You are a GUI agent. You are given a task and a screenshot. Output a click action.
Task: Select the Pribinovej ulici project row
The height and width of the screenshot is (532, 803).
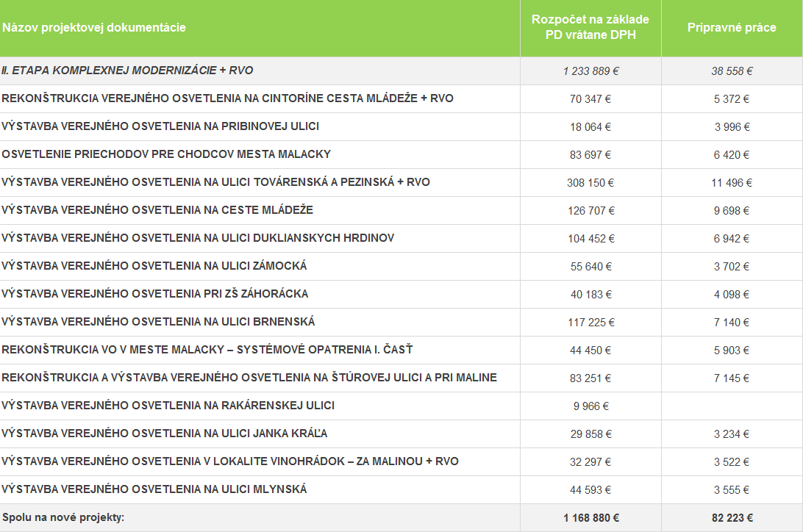tap(160, 126)
